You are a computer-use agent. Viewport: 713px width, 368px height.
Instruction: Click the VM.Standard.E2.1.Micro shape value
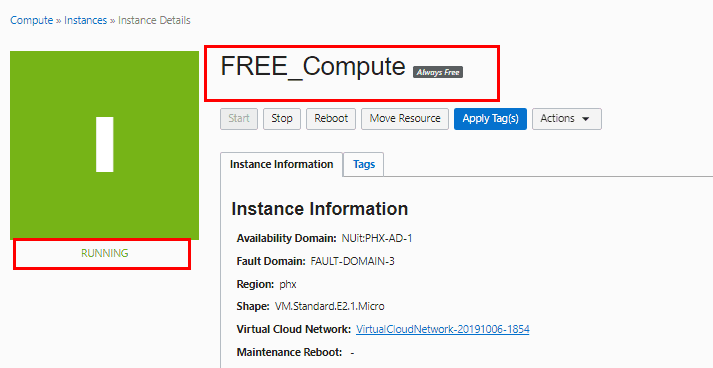coord(330,307)
